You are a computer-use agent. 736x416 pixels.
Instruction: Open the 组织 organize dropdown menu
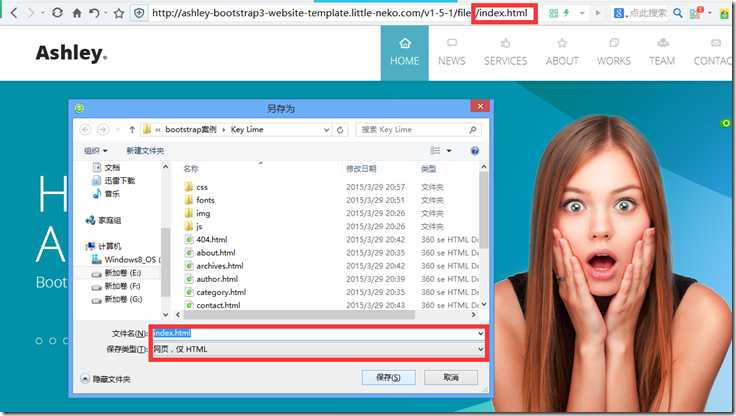pos(96,151)
